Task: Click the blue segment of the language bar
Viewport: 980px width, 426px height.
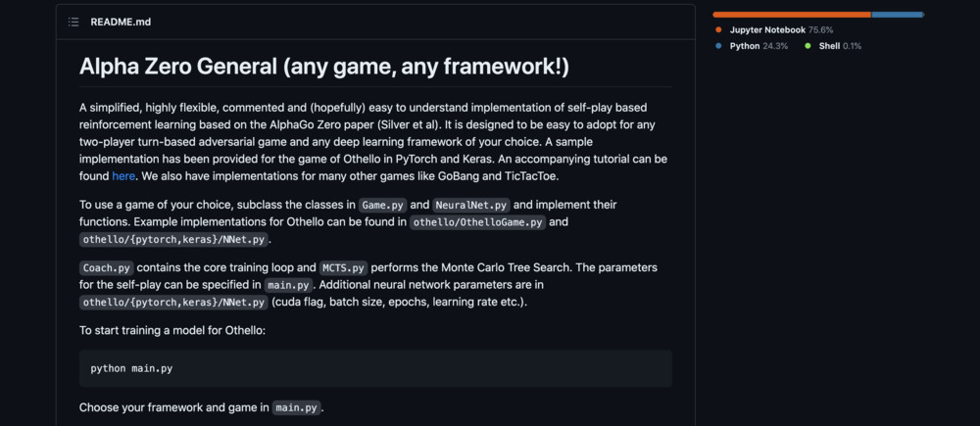Action: tap(898, 15)
